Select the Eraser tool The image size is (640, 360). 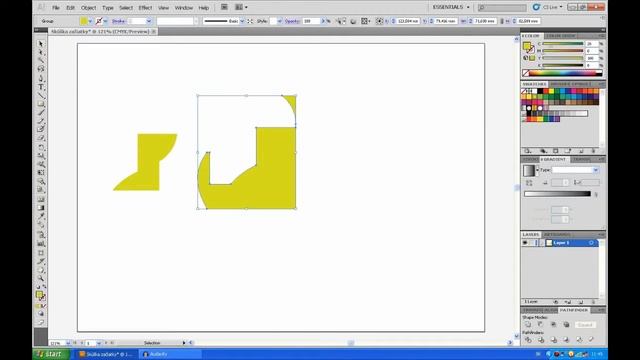(41, 138)
